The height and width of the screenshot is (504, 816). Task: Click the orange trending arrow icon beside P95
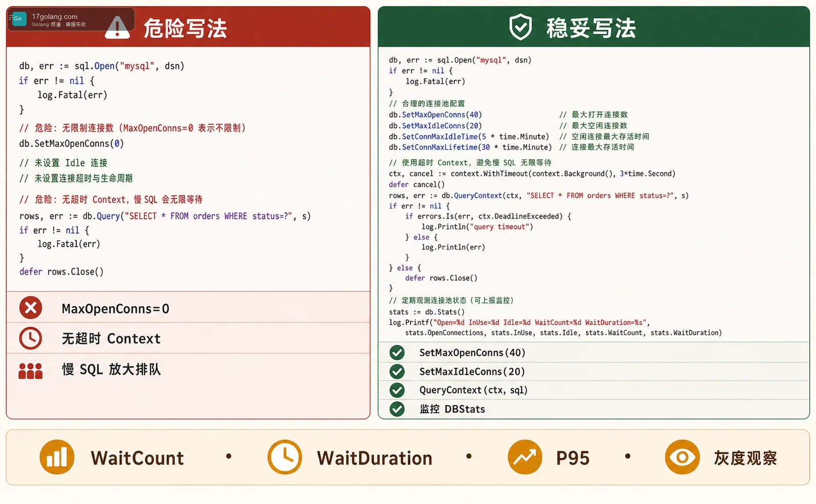pos(525,457)
